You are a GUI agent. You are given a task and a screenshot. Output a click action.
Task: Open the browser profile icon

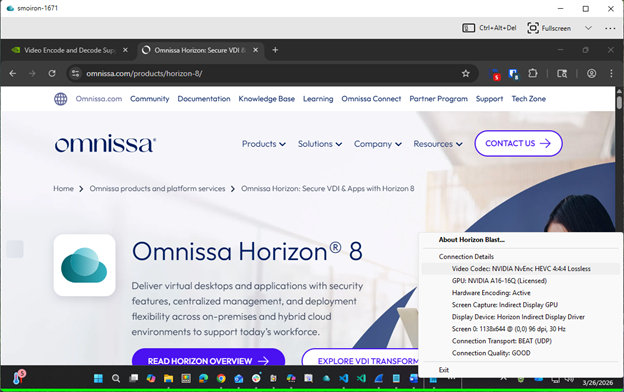591,73
